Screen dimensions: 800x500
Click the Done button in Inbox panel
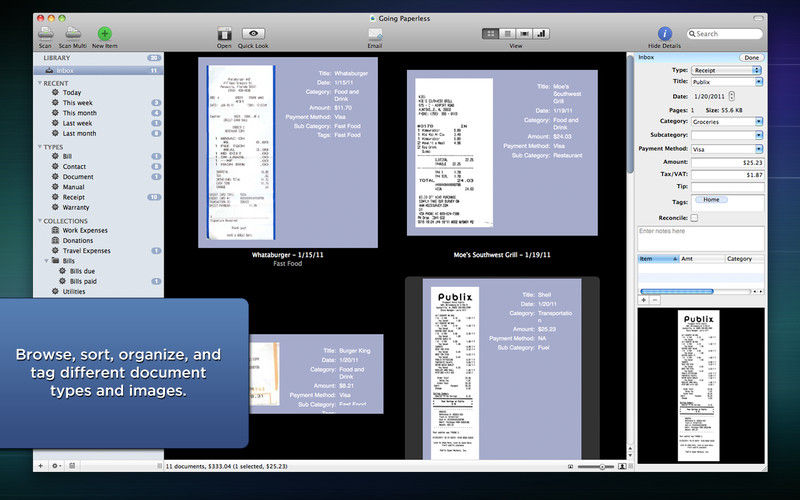(x=751, y=58)
